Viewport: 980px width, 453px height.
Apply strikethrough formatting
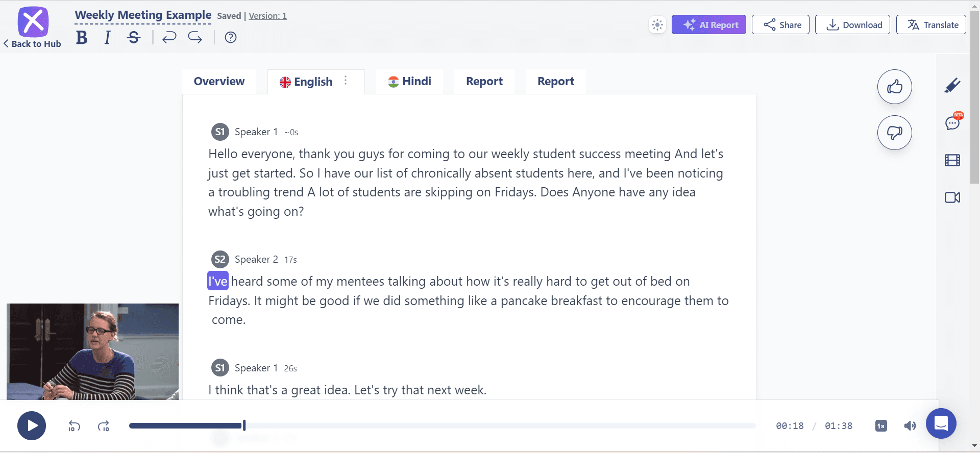[x=134, y=37]
